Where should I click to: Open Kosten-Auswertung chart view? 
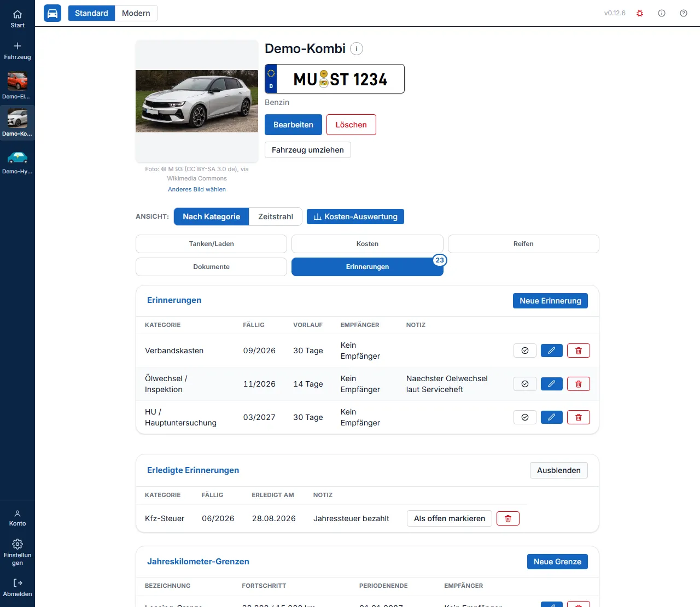[x=355, y=217]
